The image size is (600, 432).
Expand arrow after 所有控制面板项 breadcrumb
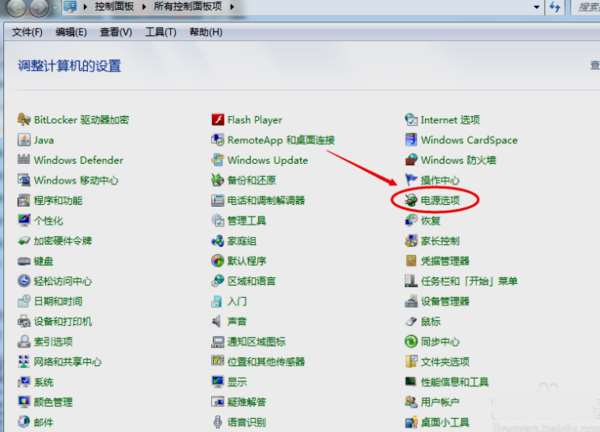(232, 7)
